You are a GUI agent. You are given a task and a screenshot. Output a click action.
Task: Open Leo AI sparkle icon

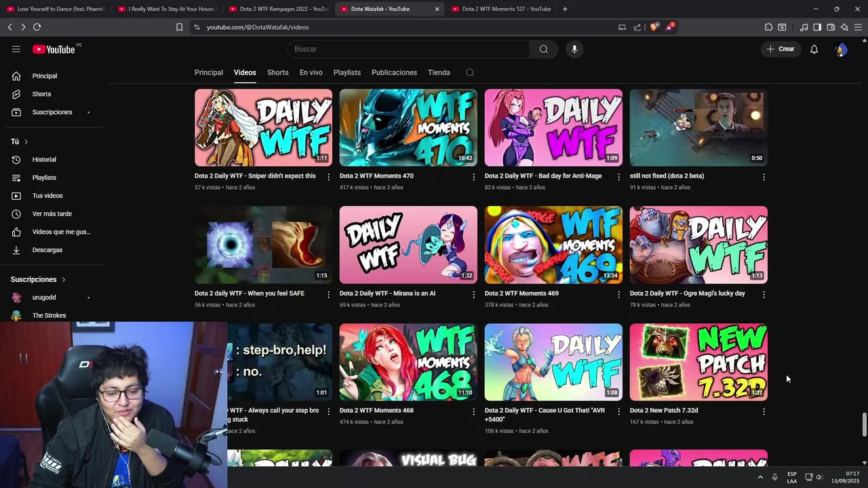pos(844,27)
